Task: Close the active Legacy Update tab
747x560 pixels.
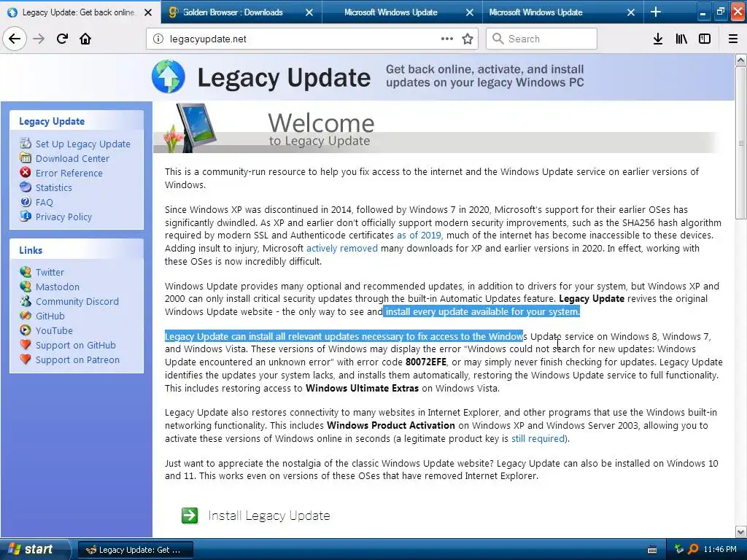Action: tap(148, 12)
